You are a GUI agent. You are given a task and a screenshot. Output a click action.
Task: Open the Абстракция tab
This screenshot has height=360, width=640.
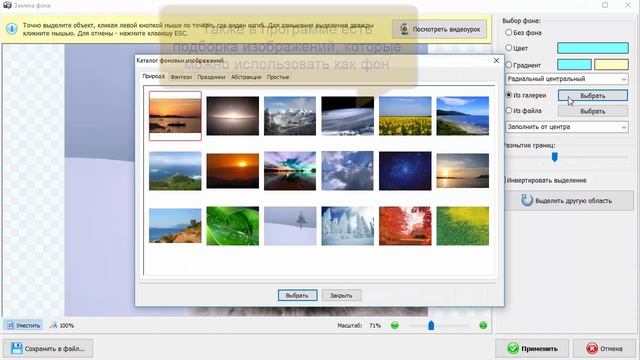(246, 77)
